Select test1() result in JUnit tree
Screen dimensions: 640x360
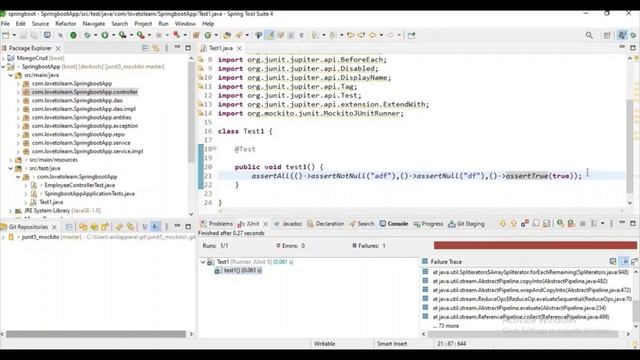pyautogui.click(x=242, y=271)
